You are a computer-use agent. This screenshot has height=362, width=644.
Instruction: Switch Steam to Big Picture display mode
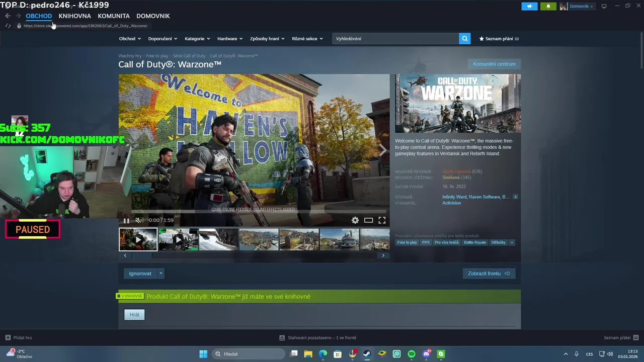(604, 6)
